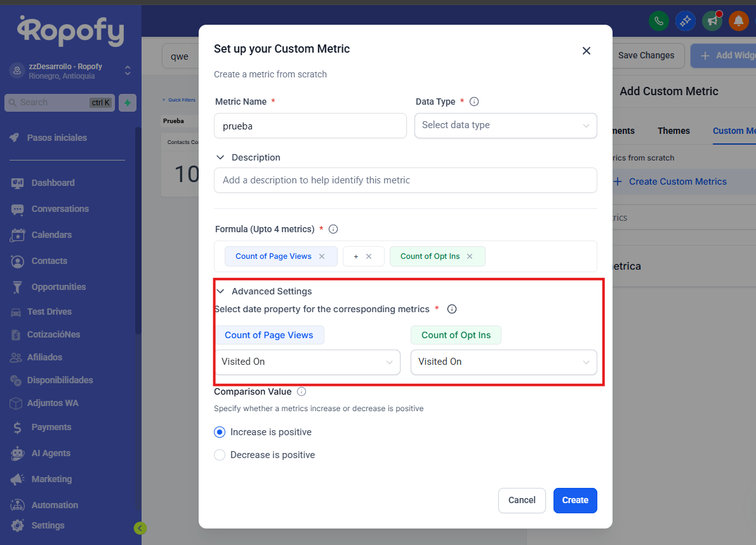
Task: Select Decrease is positive option
Action: pos(220,455)
